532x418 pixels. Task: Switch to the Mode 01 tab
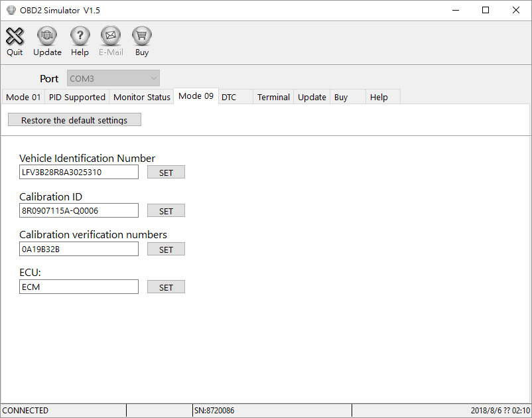pos(23,97)
